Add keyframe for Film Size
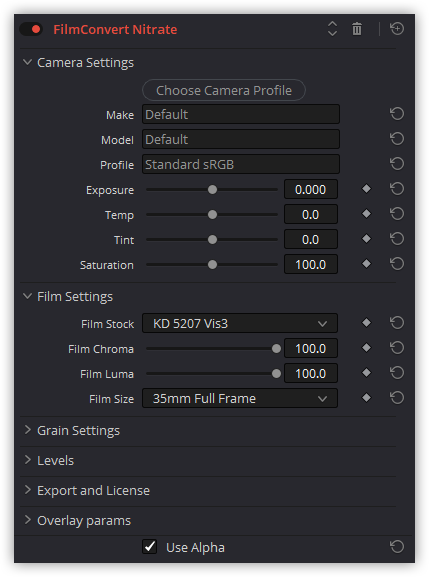Viewport: 429px width, 577px height. point(366,398)
